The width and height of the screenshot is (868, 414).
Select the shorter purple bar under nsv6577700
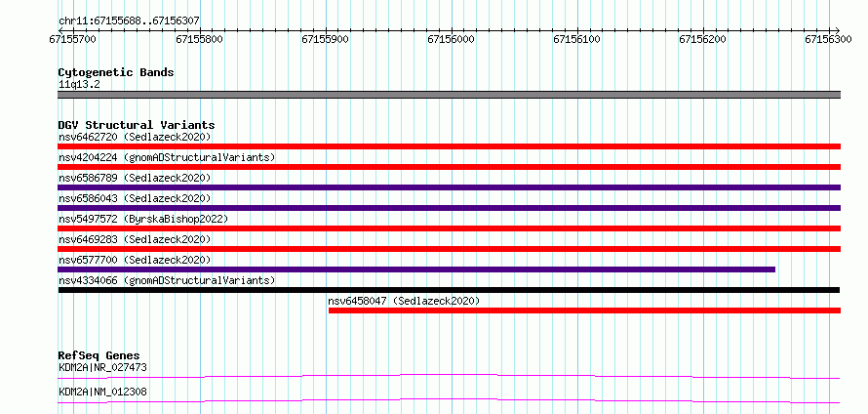[416, 269]
